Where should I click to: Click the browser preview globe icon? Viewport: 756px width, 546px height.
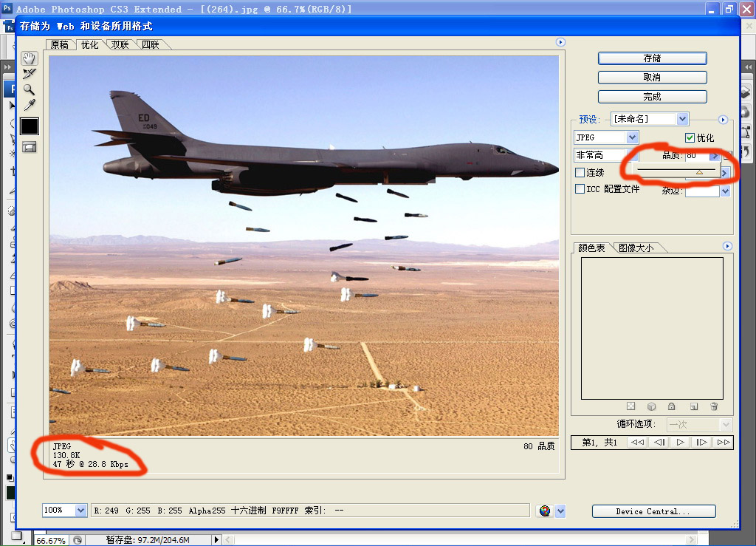tap(545, 511)
